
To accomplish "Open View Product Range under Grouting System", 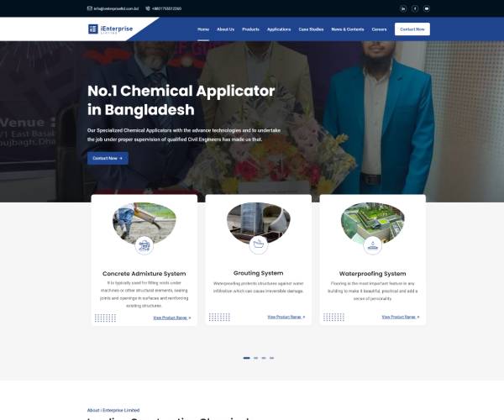I will (x=286, y=318).
